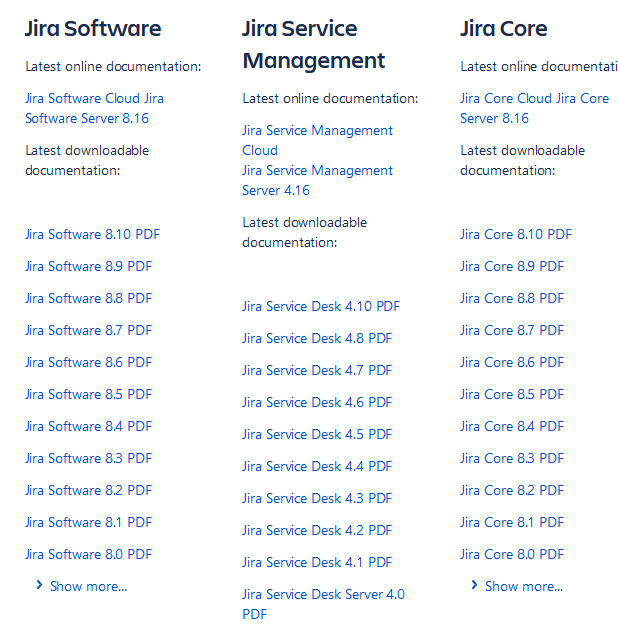Viewport: 618px width, 625px height.
Task: Expand Show more under Jira Core
Action: pos(517,586)
